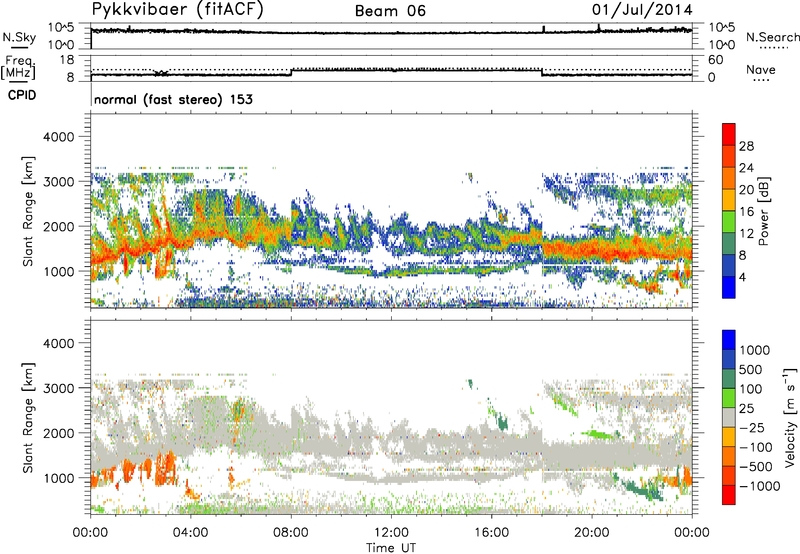Click 'Slant Range [km]' label of velocity panel
Image resolution: width=800 pixels, height=554 pixels.
[28, 417]
